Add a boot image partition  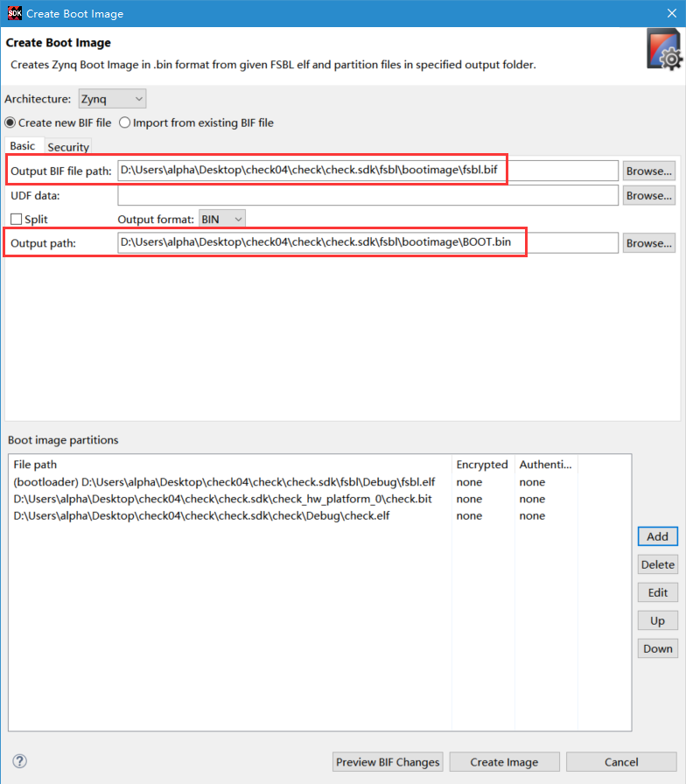(x=657, y=536)
